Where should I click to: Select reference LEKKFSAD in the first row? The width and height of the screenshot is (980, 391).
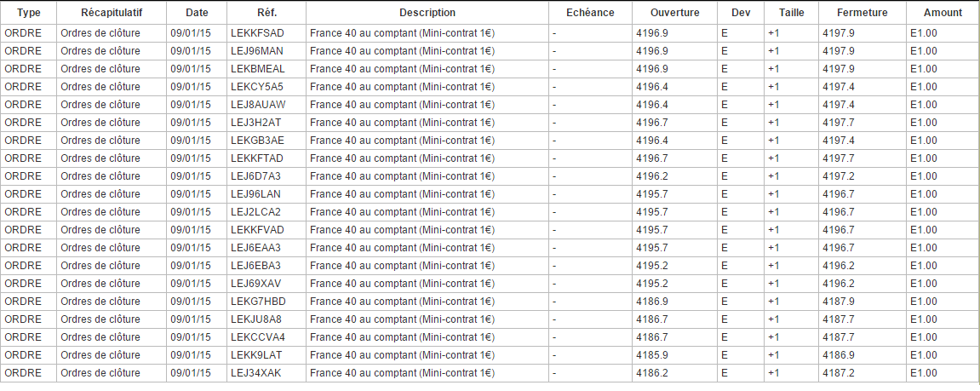point(257,33)
